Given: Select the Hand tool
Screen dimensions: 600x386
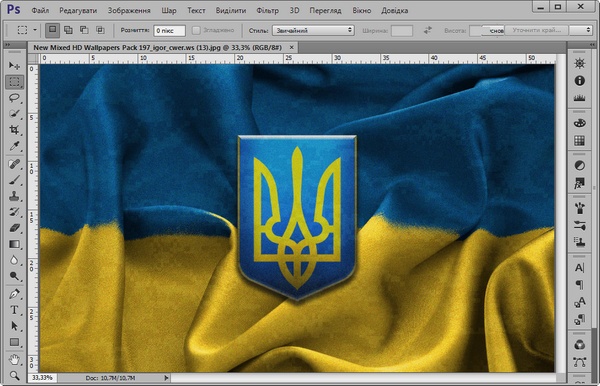Looking at the screenshot, I should 14,360.
